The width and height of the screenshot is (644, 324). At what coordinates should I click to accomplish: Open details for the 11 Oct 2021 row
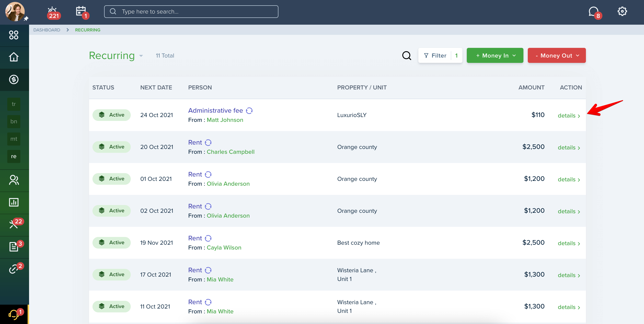click(569, 307)
